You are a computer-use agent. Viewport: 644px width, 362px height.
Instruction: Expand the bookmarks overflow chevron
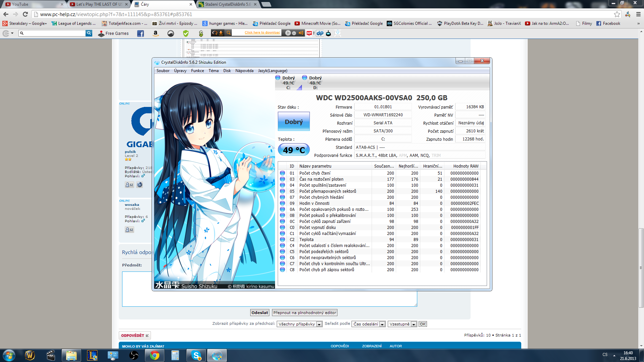[638, 23]
